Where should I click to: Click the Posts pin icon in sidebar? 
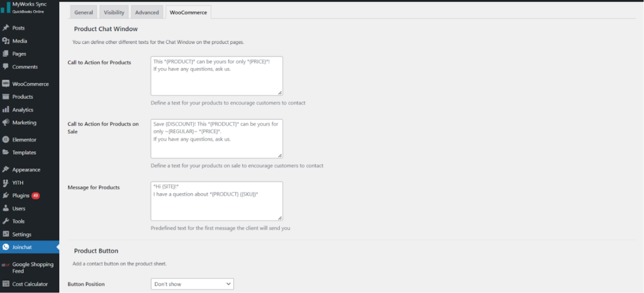pyautogui.click(x=6, y=28)
